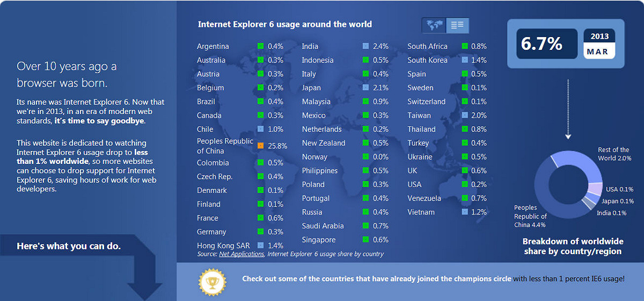Select the Thailand country name

[422, 129]
